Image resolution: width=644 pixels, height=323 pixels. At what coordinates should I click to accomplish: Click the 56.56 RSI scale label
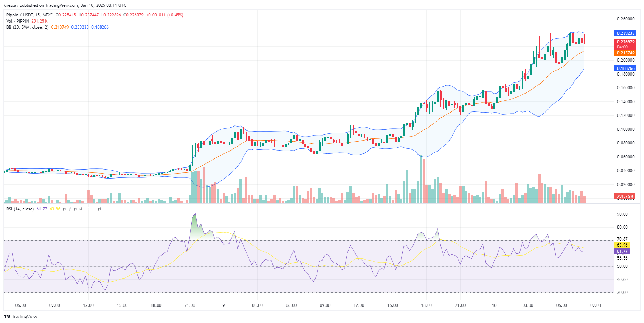[622, 258]
